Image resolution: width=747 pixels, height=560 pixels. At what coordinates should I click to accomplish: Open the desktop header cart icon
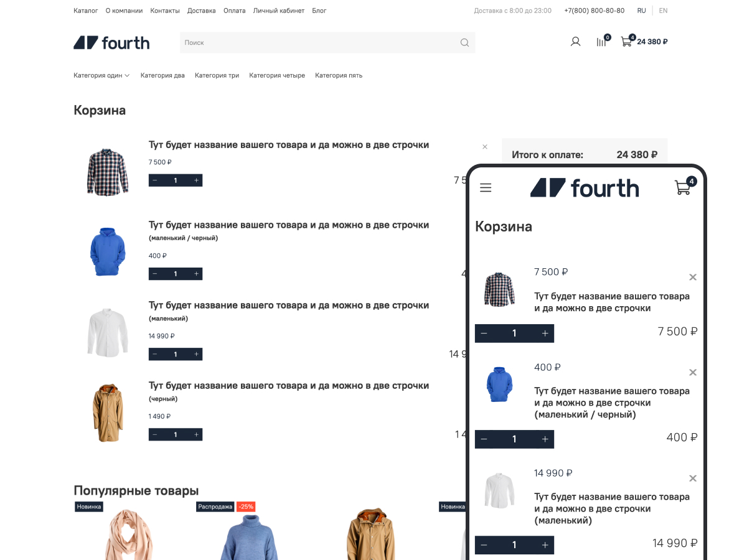[627, 41]
